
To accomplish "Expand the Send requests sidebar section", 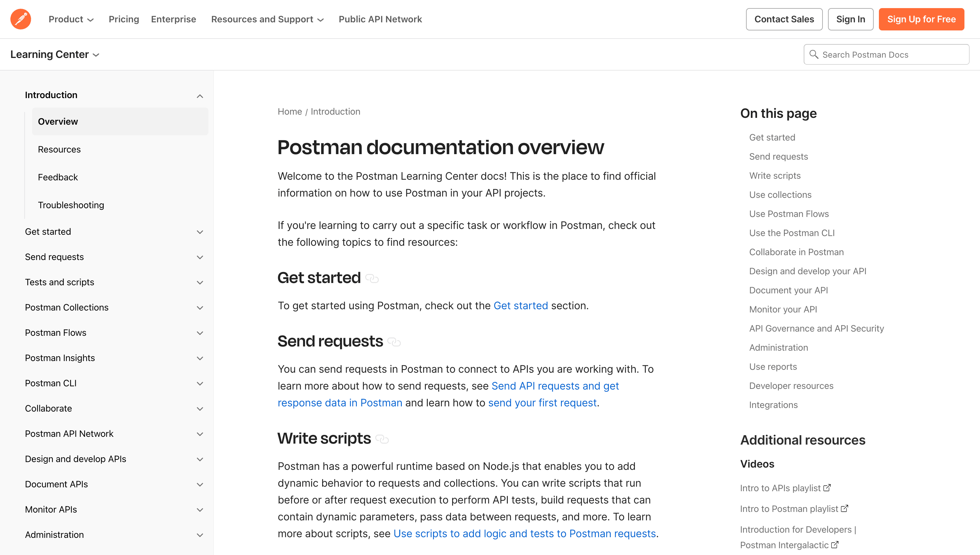I will (x=200, y=257).
